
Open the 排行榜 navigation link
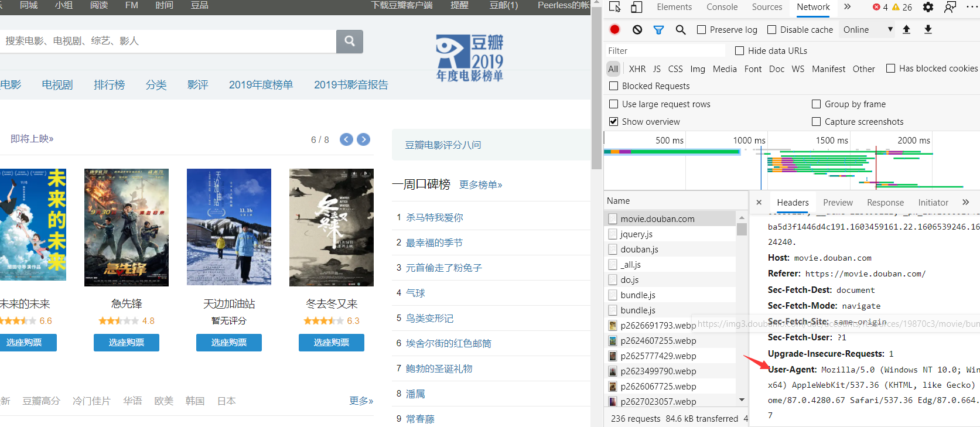coord(110,85)
